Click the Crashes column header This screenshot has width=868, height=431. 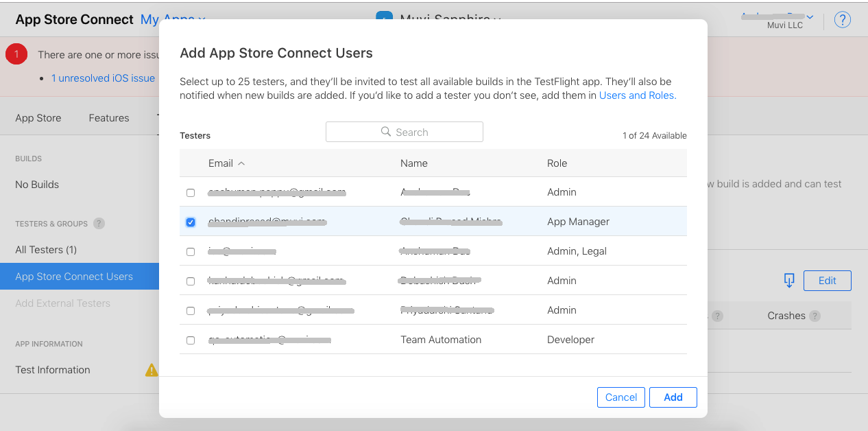coord(786,316)
